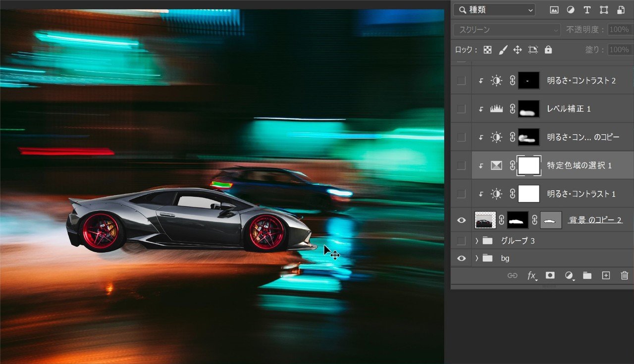This screenshot has height=364, width=634.
Task: Hide the 背景 のコピー 2 layer
Action: tap(461, 220)
